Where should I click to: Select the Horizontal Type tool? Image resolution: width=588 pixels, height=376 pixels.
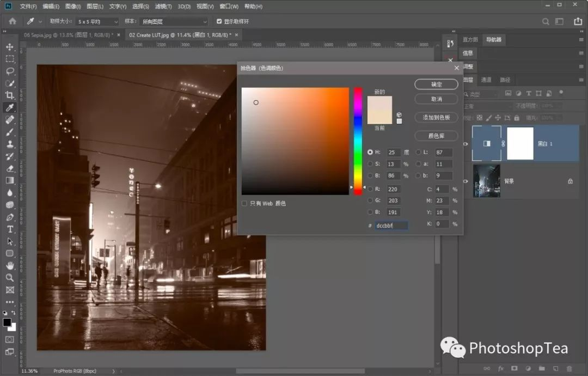[10, 229]
